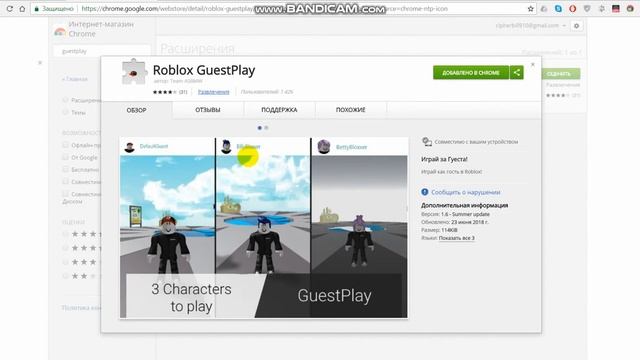
Task: Open the Политика конфиденциальности link in sidebar
Action: (x=81, y=307)
